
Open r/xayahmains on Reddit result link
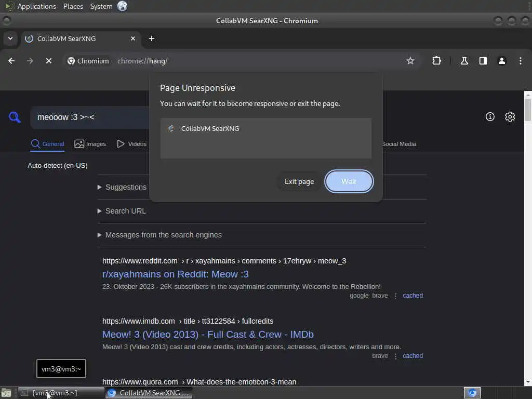(176, 274)
